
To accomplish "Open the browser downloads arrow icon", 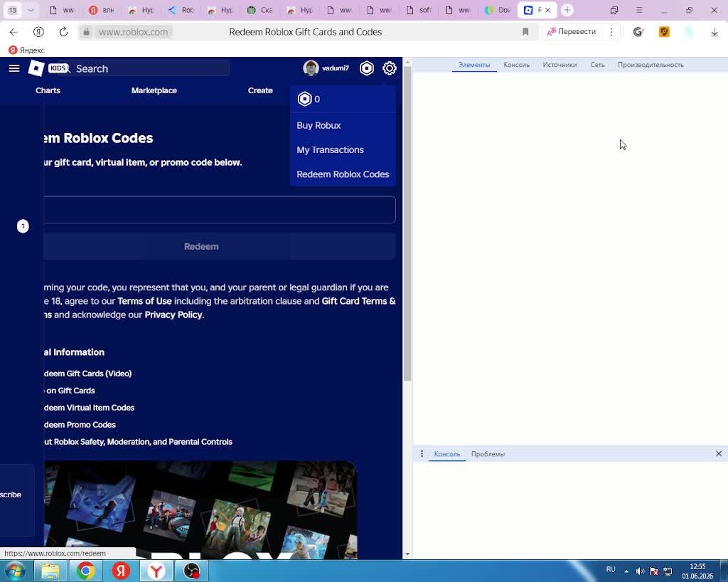I will coord(714,32).
